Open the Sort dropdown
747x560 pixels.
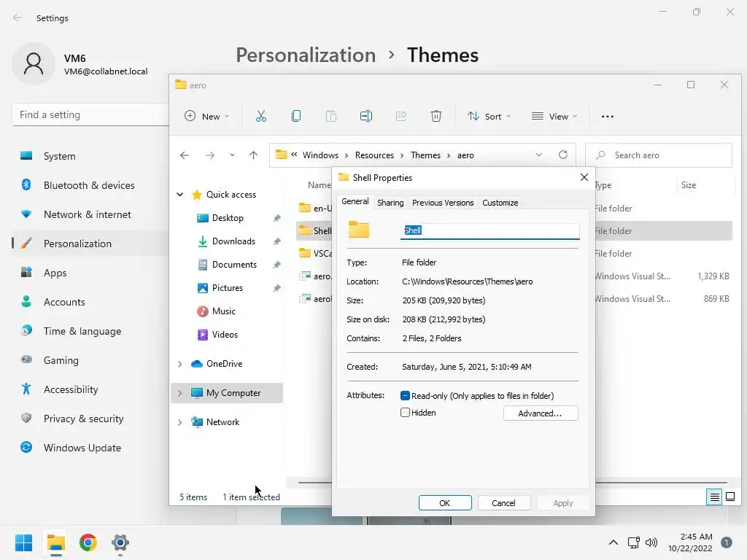489,116
